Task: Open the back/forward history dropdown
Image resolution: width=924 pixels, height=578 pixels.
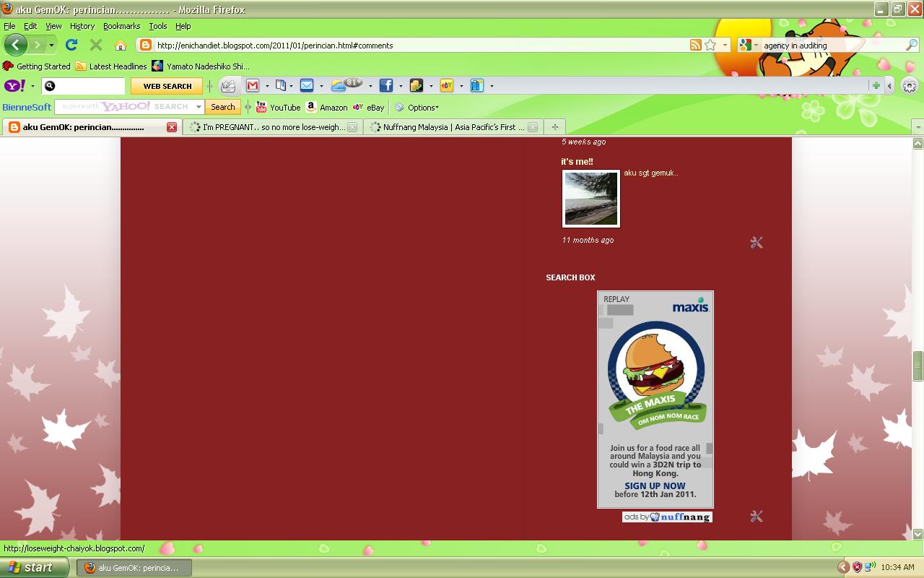Action: (52, 45)
